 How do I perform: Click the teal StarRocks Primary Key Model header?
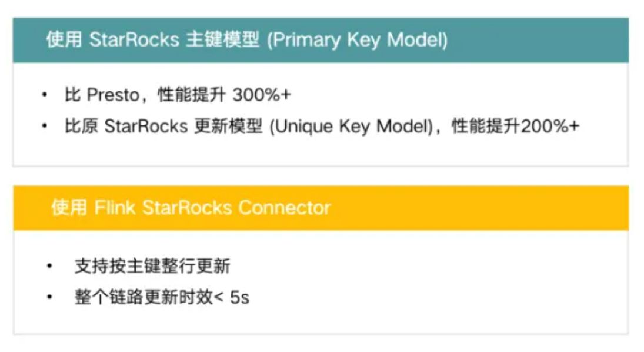tap(321, 40)
